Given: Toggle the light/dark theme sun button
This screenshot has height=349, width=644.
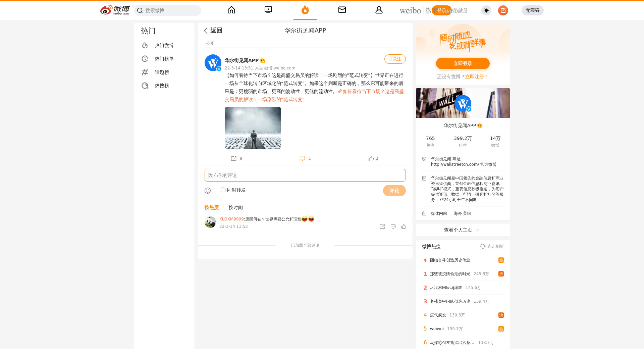Looking at the screenshot, I should coord(486,10).
